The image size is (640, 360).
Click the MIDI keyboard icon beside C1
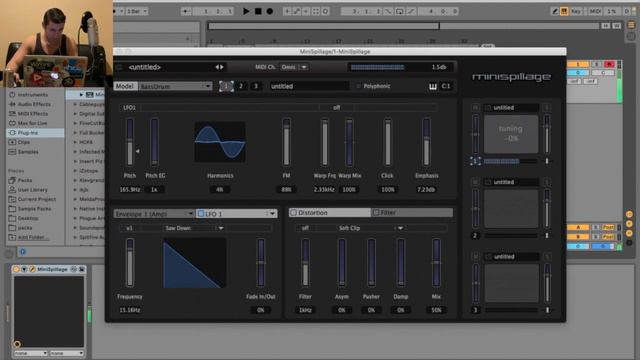click(433, 86)
